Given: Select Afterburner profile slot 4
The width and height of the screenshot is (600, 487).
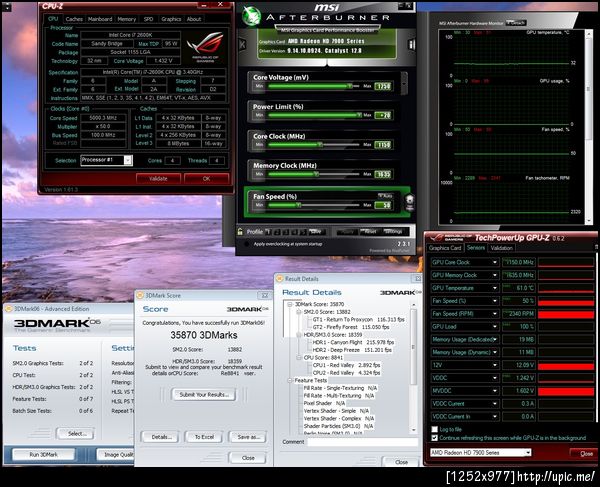Looking at the screenshot, I should click(295, 232).
